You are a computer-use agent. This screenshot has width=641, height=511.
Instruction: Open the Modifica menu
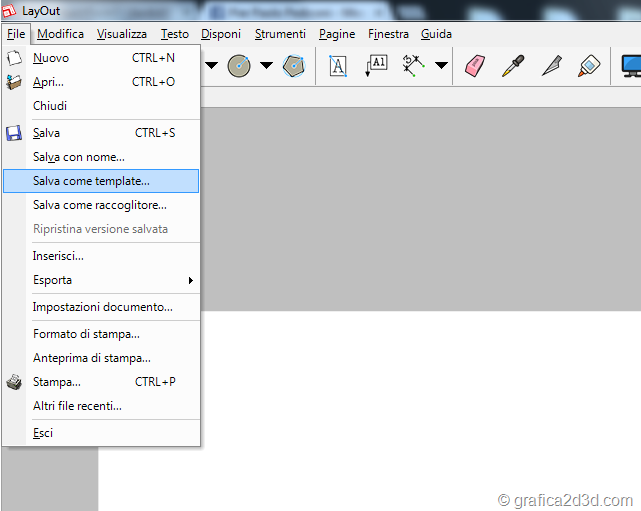[60, 34]
